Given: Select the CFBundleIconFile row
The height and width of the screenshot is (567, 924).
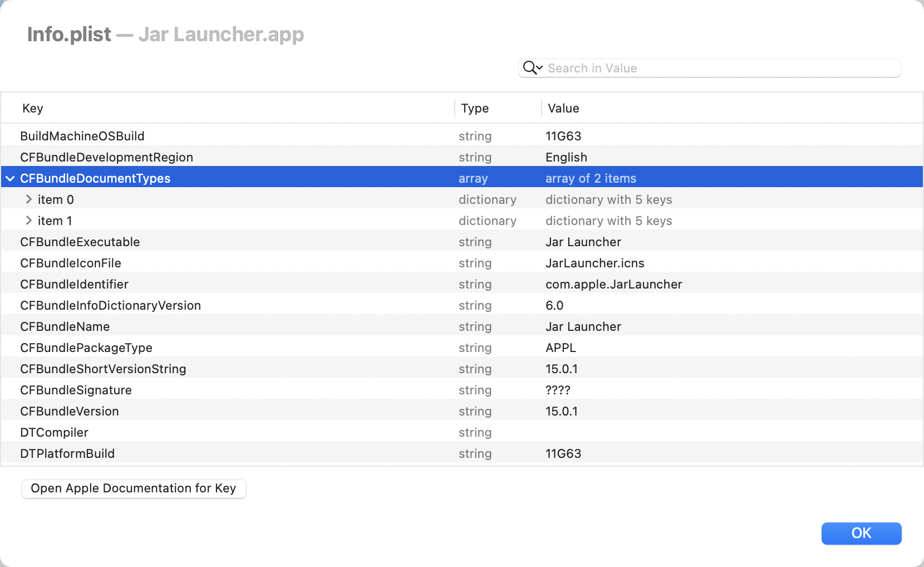Looking at the screenshot, I should [x=71, y=263].
